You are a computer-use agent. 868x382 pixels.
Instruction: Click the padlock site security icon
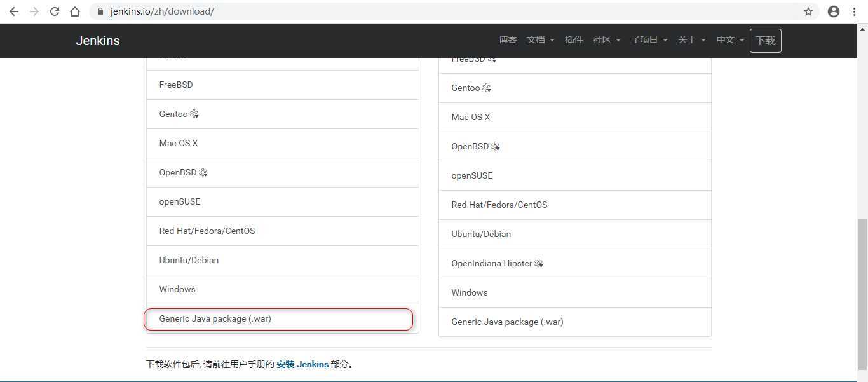(100, 11)
